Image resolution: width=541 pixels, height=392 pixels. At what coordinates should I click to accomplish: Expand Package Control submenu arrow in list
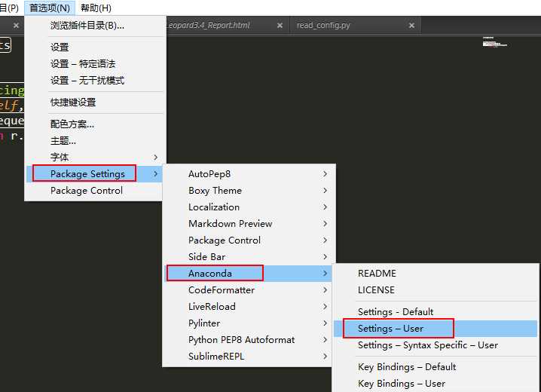(x=325, y=240)
